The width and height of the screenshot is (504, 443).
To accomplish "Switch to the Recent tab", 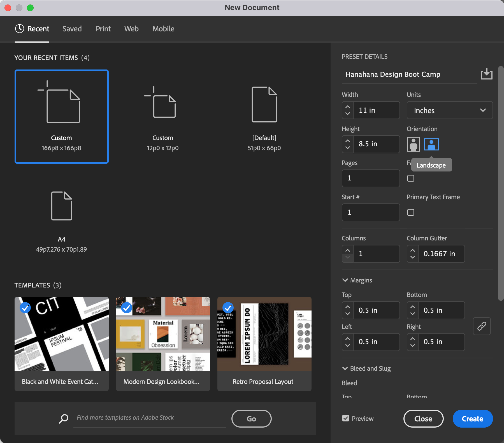I will [32, 29].
